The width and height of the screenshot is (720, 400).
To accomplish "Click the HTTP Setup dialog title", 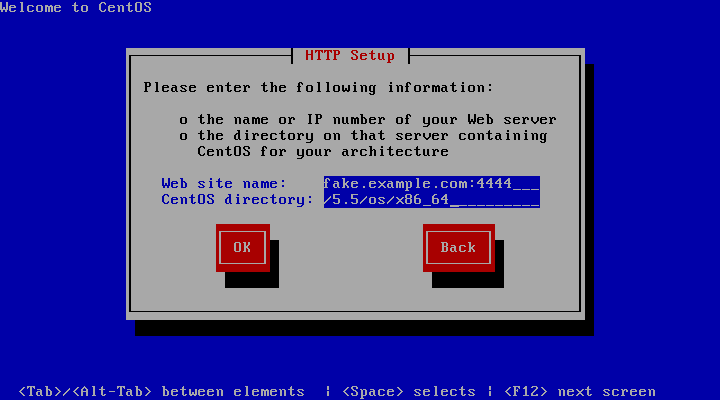I will click(x=350, y=56).
